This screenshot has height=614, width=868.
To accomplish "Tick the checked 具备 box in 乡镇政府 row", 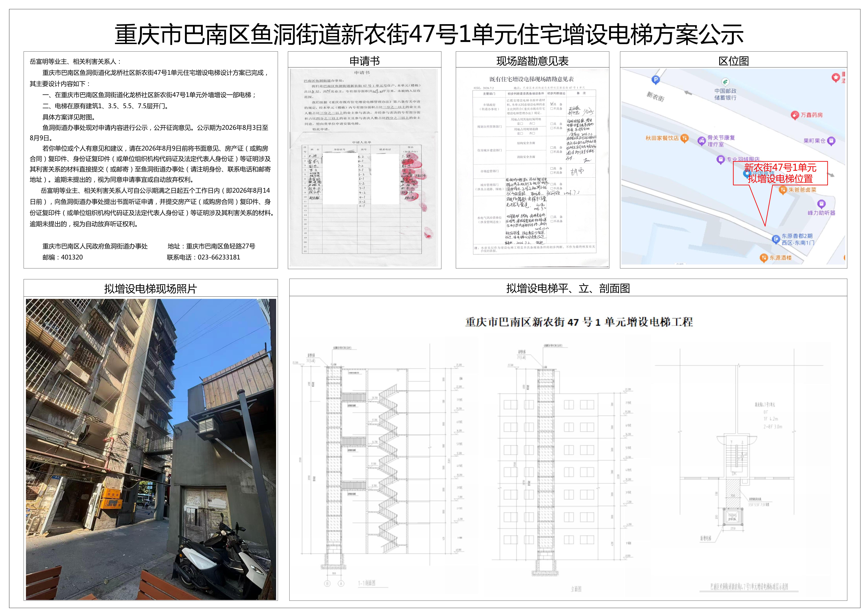I will (x=552, y=104).
